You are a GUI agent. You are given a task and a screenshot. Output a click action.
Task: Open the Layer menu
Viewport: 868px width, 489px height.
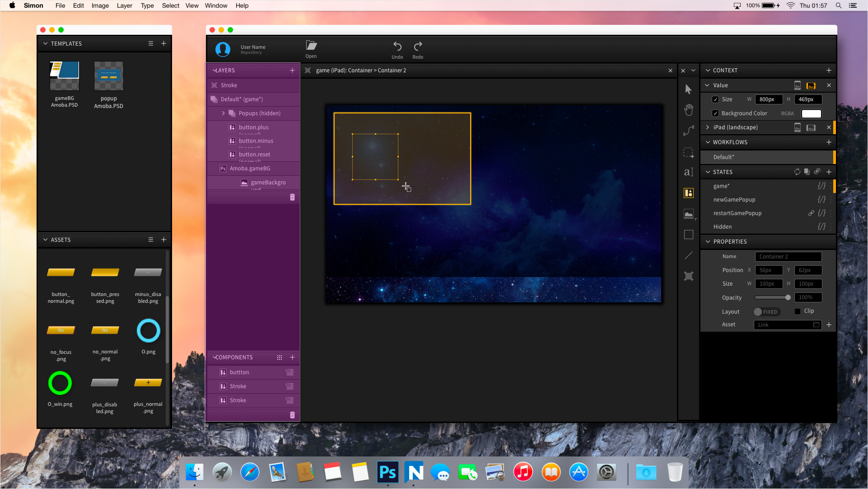[124, 5]
